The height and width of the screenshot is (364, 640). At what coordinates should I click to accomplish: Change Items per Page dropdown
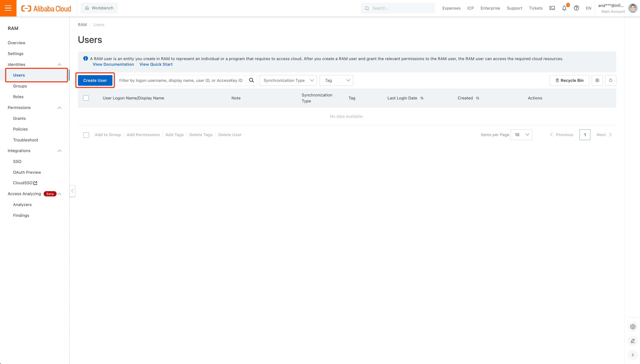[x=521, y=135]
